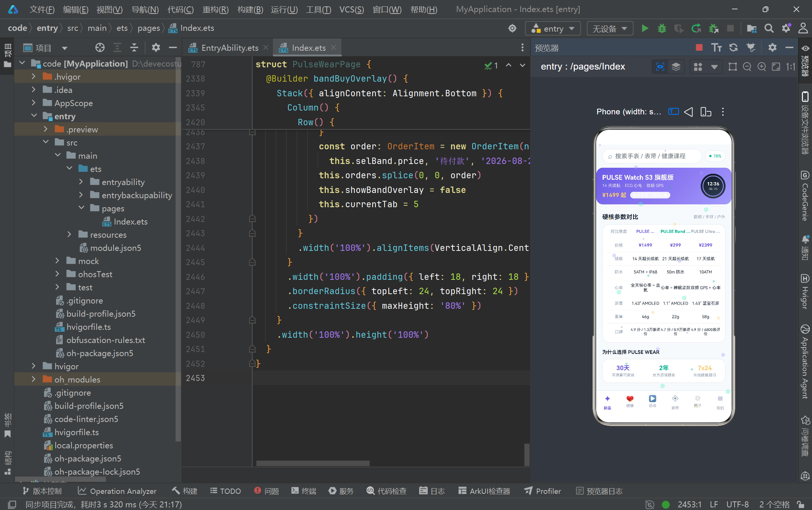This screenshot has width=812, height=510.
Task: Open the 版本控制 tool window
Action: click(x=42, y=491)
